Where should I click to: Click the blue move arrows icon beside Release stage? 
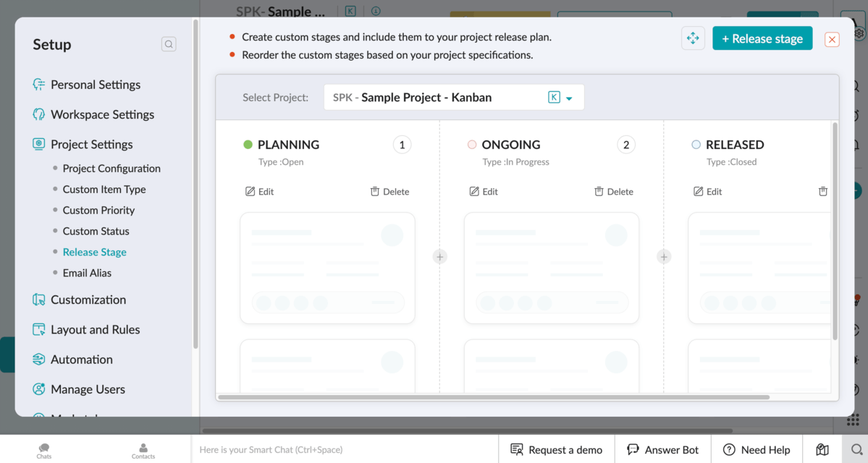click(693, 38)
